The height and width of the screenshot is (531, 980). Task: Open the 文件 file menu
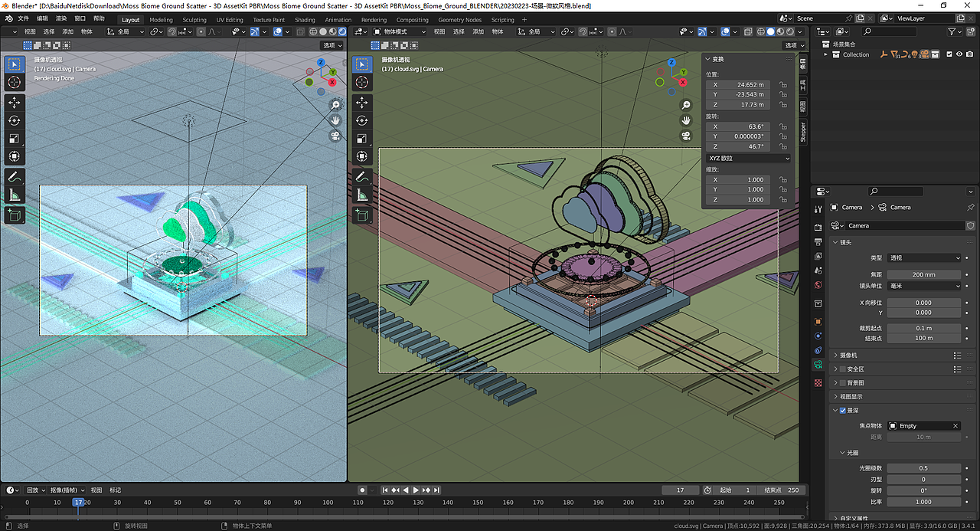pyautogui.click(x=23, y=18)
